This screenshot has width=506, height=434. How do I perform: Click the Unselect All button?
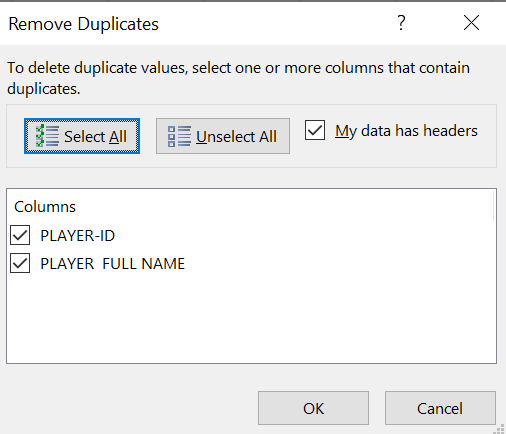pyautogui.click(x=223, y=136)
